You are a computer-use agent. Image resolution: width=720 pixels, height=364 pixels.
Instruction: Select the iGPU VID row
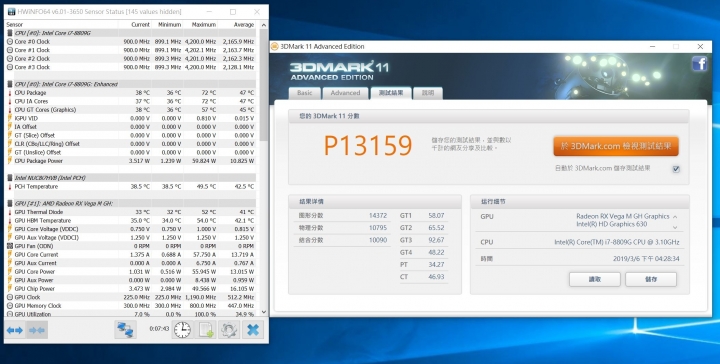pyautogui.click(x=130, y=118)
